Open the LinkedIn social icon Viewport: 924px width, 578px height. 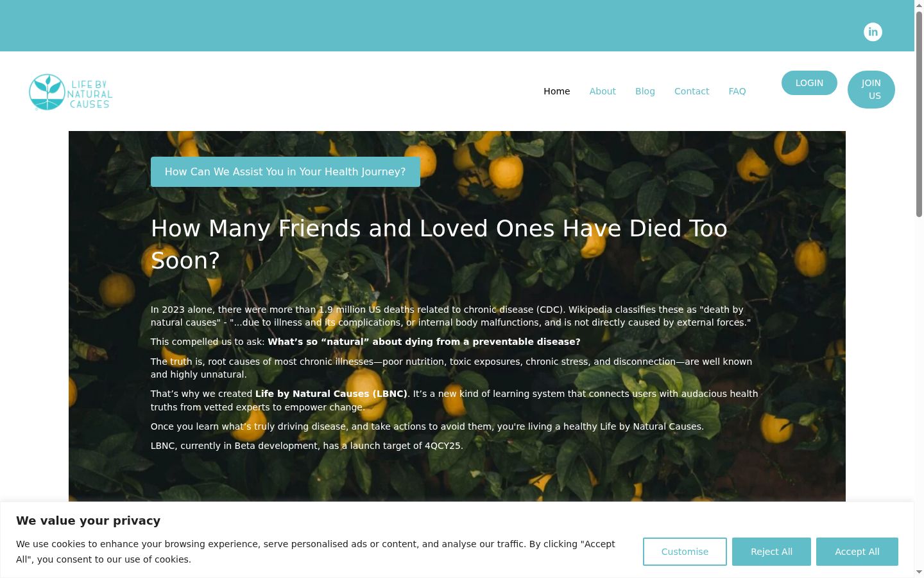coord(873,32)
